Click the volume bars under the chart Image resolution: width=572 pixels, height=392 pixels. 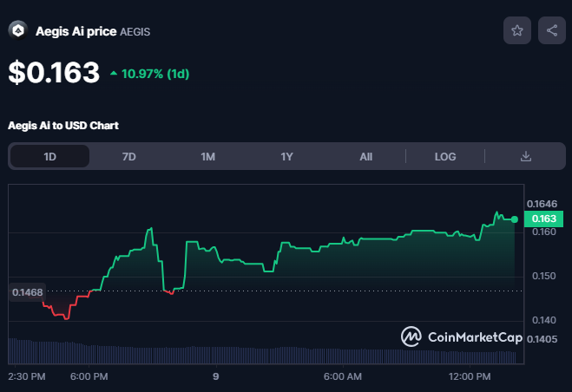click(x=262, y=355)
